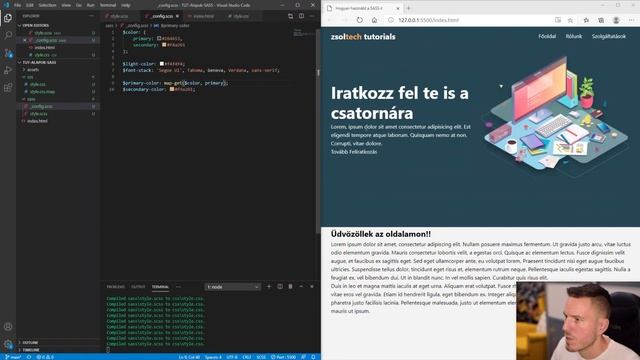Open the browser profile avatar
The image size is (640, 360).
coord(616,20)
